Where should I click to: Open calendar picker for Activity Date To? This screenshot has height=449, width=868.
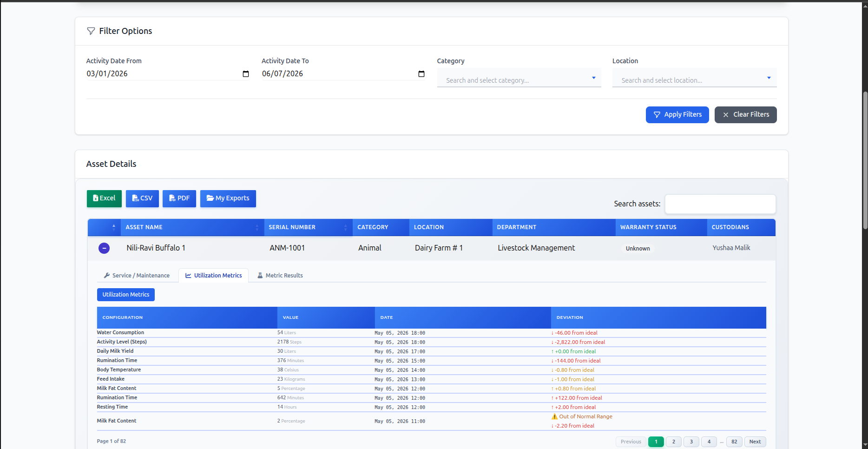coord(421,74)
